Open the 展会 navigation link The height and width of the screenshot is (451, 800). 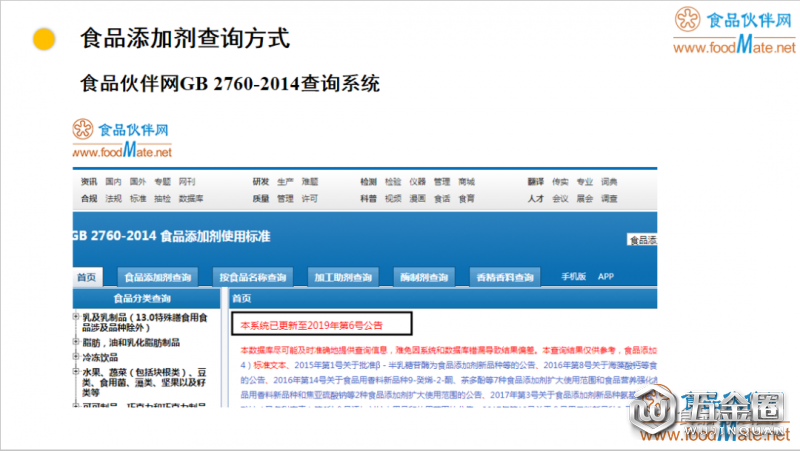point(585,198)
